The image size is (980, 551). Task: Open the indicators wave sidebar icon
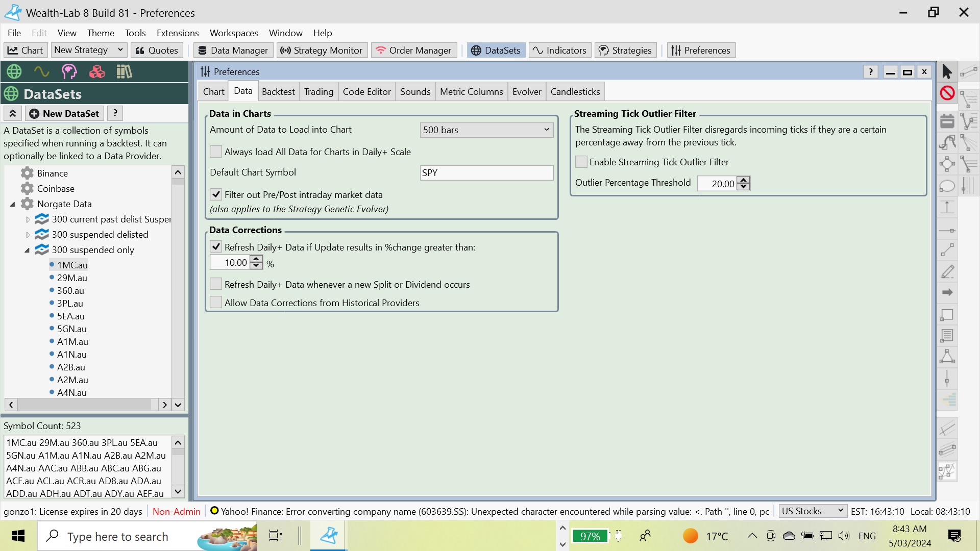point(41,71)
